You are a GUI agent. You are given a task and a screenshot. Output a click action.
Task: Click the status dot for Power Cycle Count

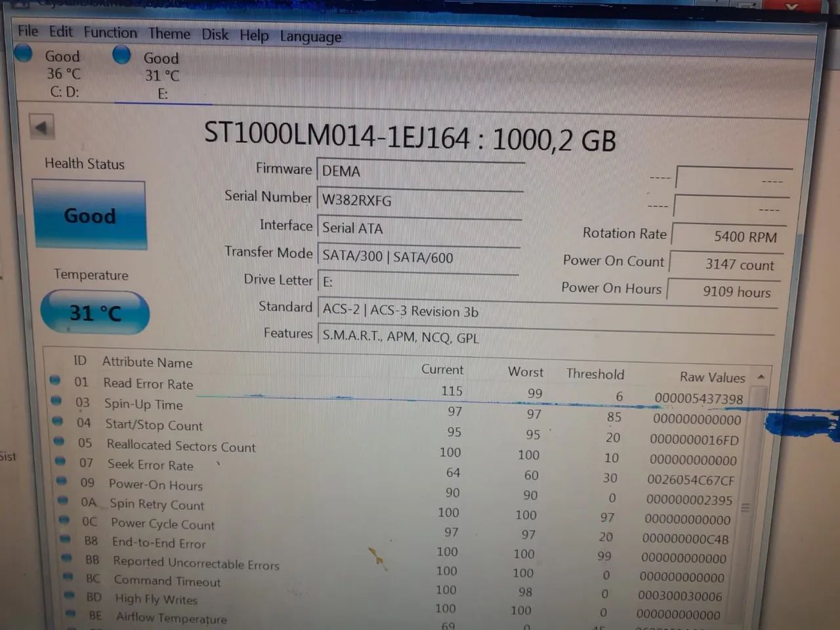tap(65, 520)
